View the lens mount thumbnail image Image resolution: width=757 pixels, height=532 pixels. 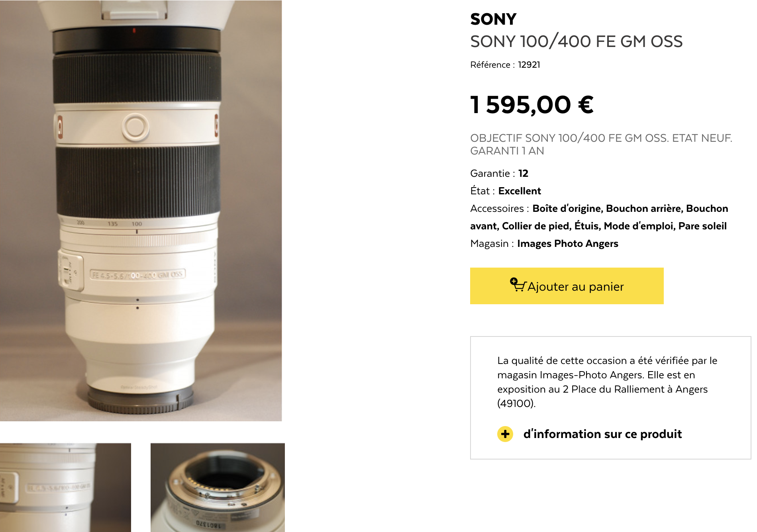(218, 487)
